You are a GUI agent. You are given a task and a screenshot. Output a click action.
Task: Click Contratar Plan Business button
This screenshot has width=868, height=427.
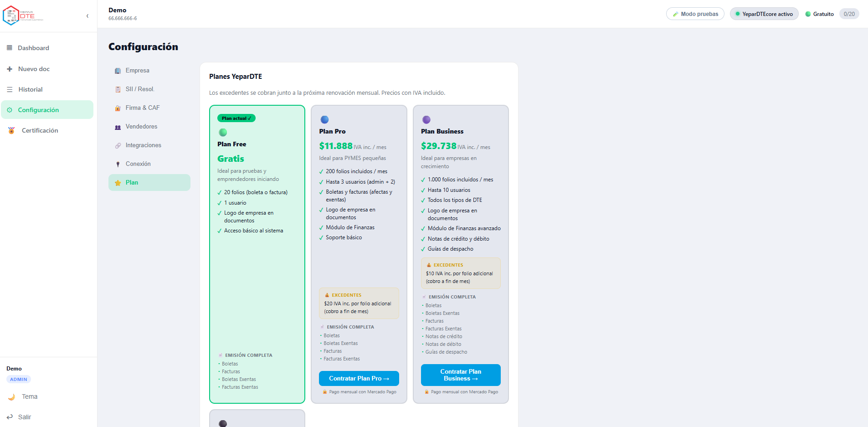point(461,375)
